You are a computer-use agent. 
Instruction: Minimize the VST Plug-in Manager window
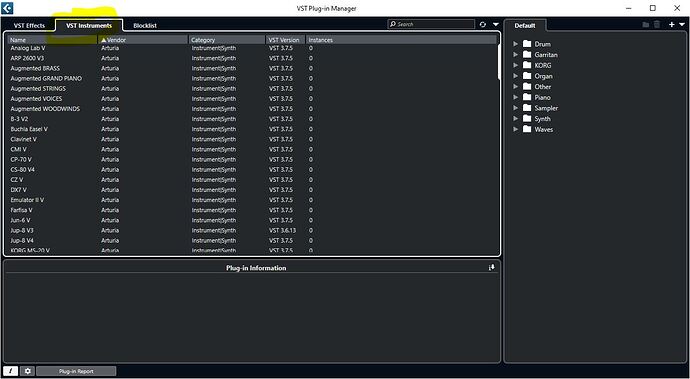tap(629, 8)
